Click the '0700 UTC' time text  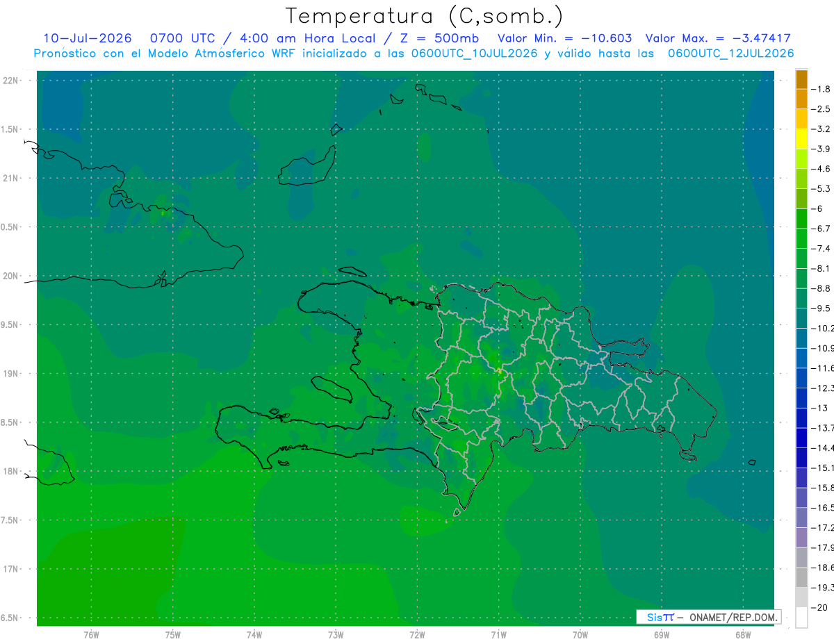pos(183,38)
